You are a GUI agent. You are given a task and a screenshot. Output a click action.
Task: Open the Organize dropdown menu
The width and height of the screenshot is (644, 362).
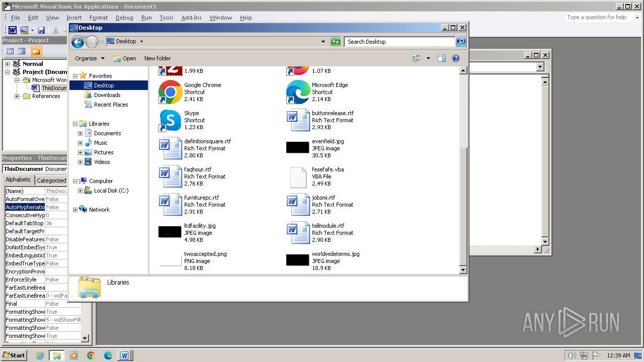point(90,58)
